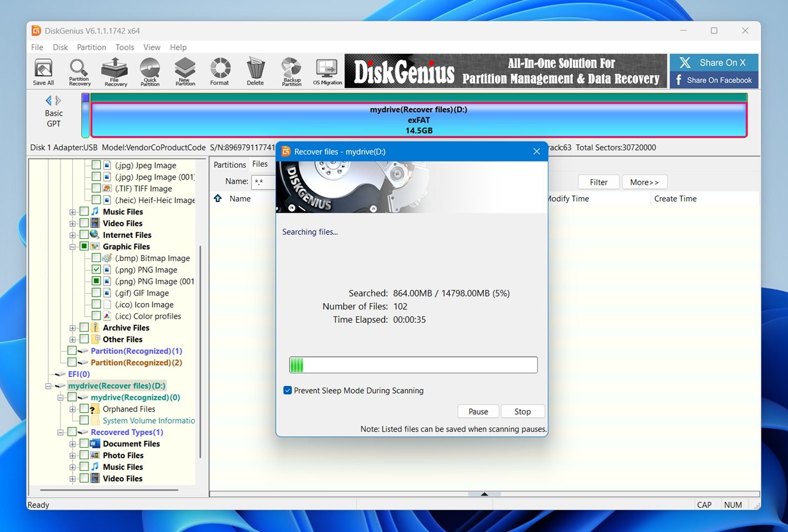This screenshot has width=788, height=532.
Task: Click the scan progress bar
Action: tap(412, 365)
